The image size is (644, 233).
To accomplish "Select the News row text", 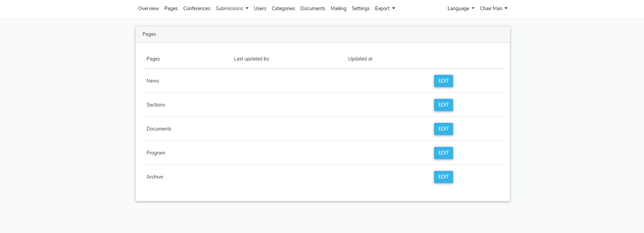I will [x=153, y=81].
